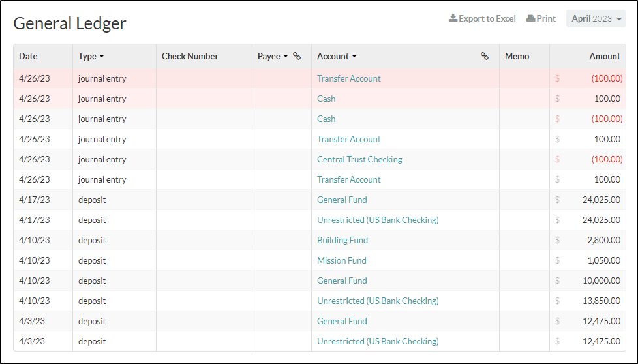Open the first Transfer Account link
Image resolution: width=638 pixels, height=364 pixels.
coord(349,78)
